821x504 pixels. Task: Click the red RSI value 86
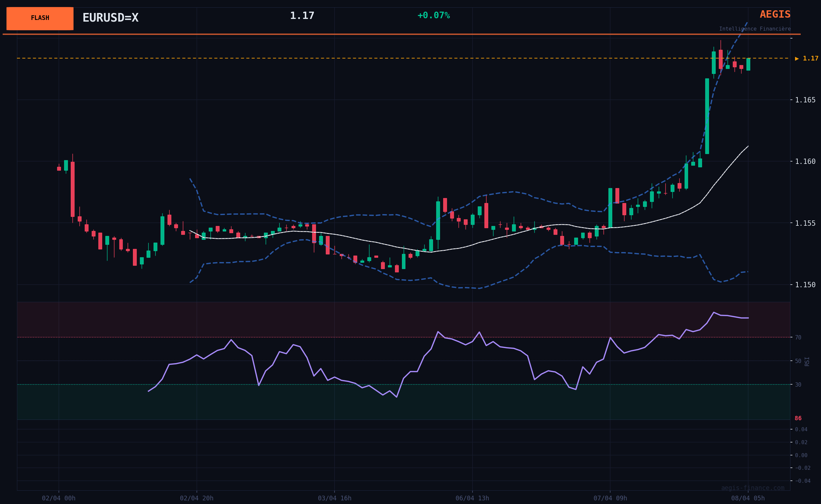pos(798,418)
